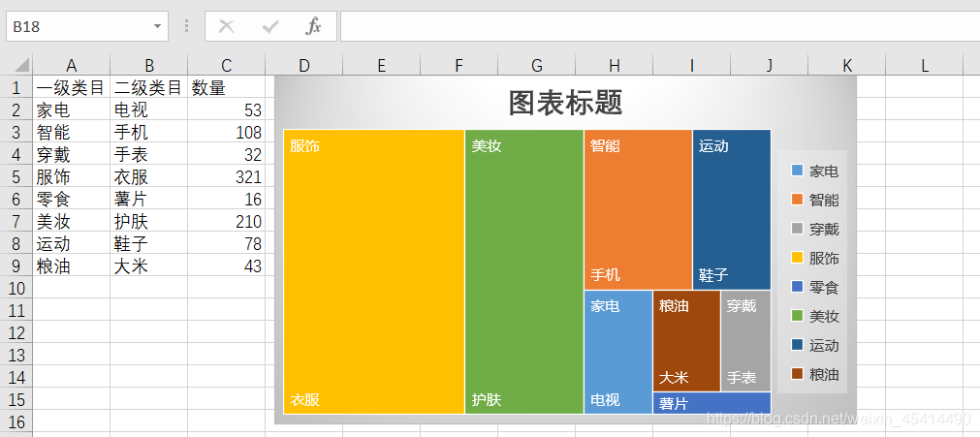Viewport: 980px width, 437px height.
Task: Click header cell 数量
Action: [x=226, y=87]
